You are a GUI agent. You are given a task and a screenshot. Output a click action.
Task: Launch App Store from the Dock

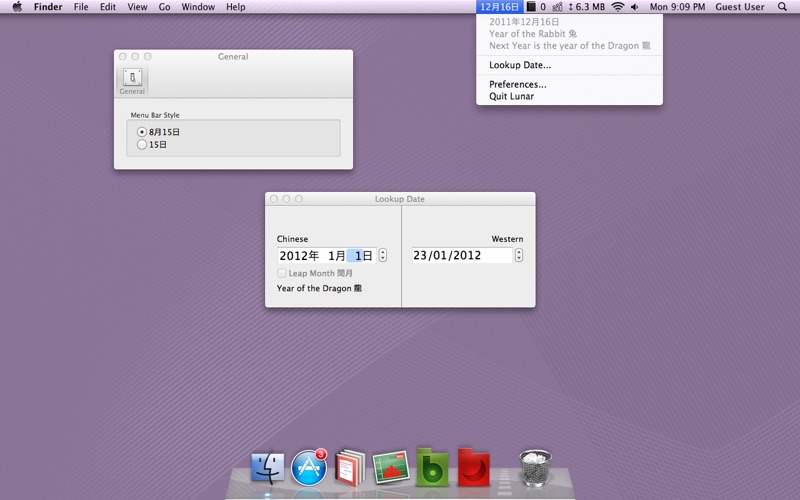click(x=309, y=467)
